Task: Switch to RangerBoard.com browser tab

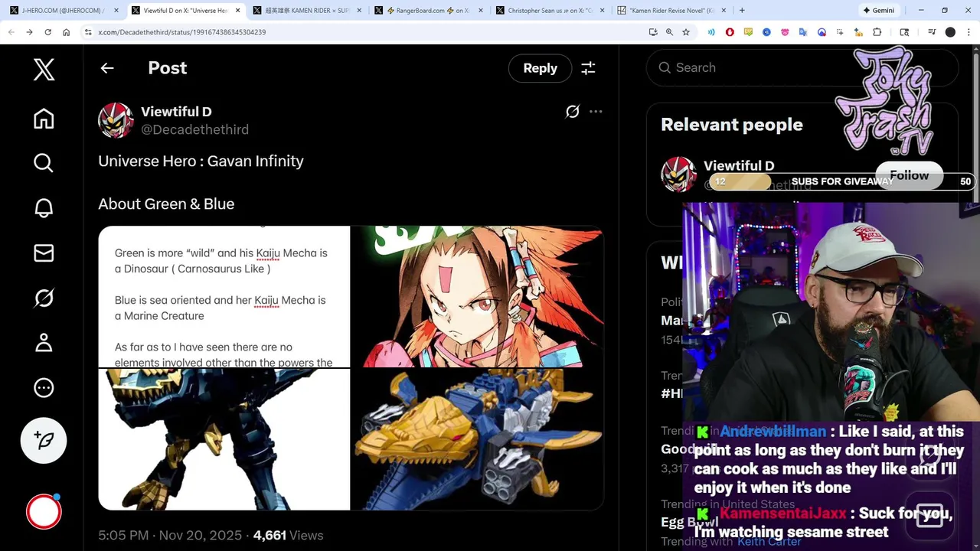Action: pos(427,11)
